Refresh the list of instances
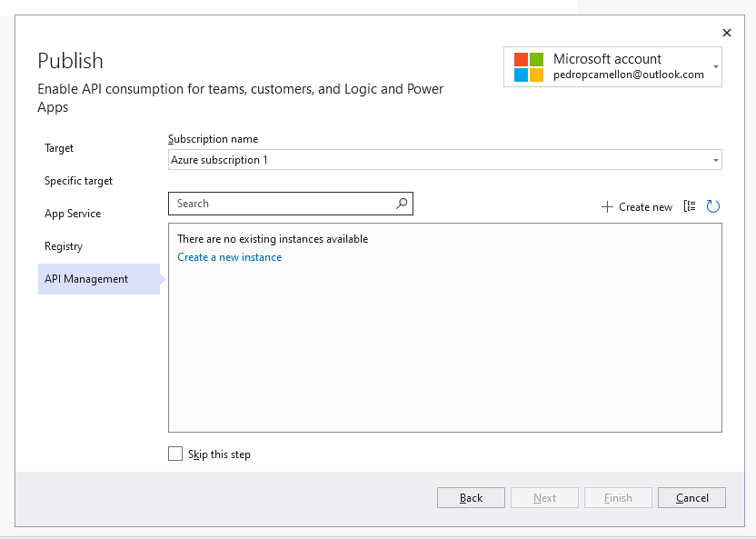756x539 pixels. pos(713,206)
